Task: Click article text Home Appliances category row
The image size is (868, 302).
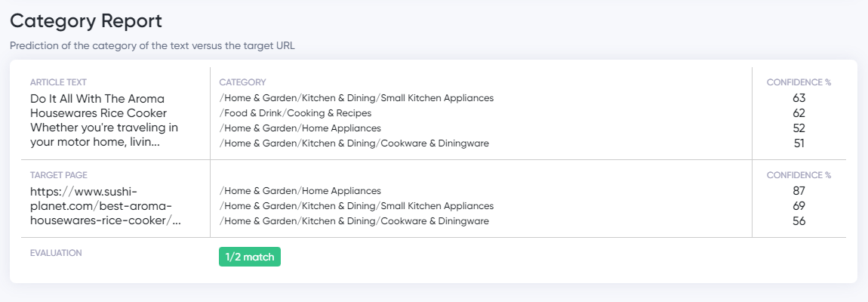Action: coord(300,128)
